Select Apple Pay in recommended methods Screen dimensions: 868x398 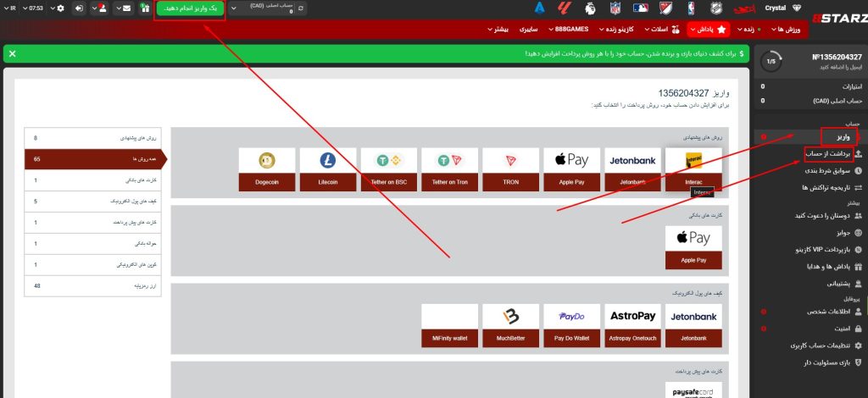tap(571, 169)
